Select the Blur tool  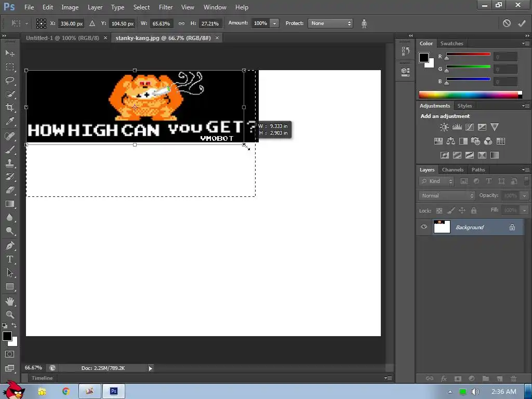pos(9,218)
